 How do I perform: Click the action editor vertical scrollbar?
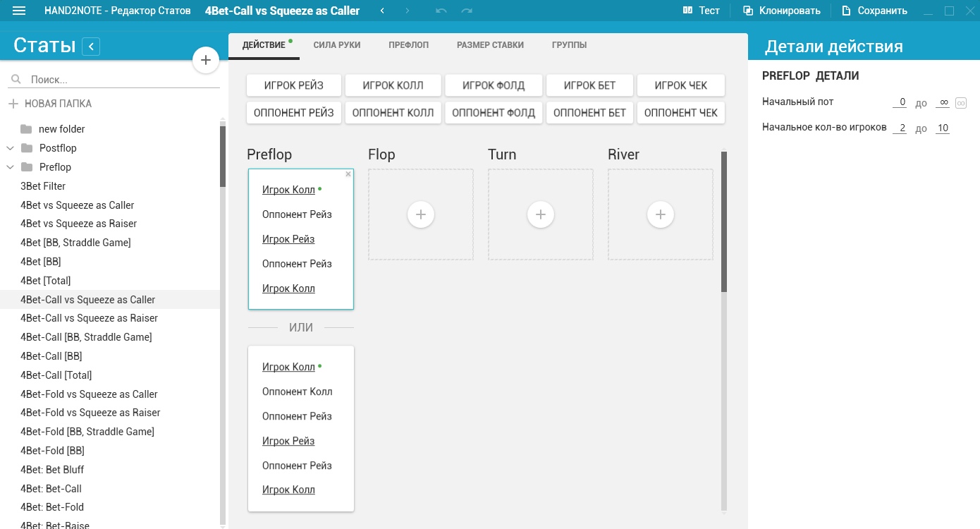point(724,221)
